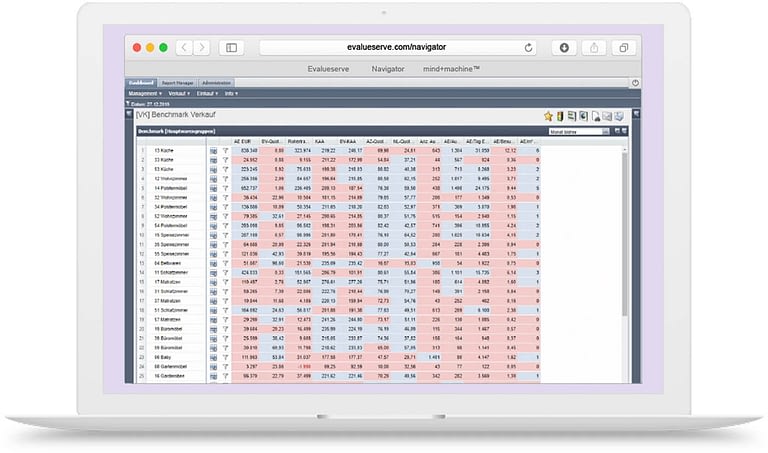Switch to the Administration tab
This screenshot has width=768, height=453.
click(x=216, y=83)
